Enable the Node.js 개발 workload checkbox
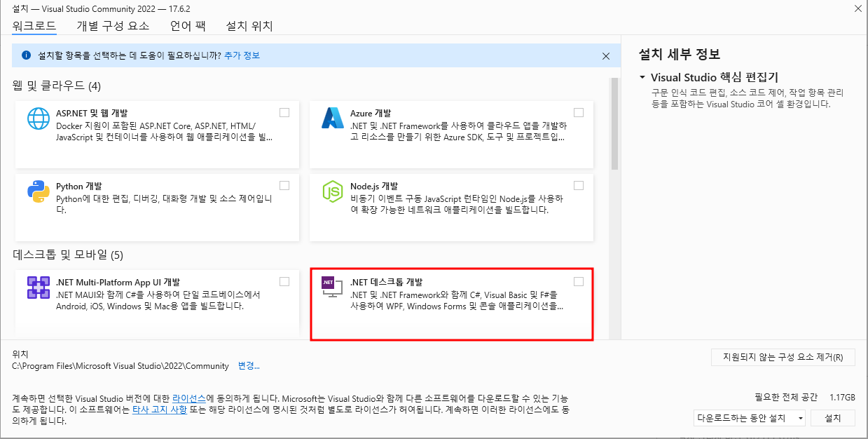This screenshot has width=868, height=439. 579,185
